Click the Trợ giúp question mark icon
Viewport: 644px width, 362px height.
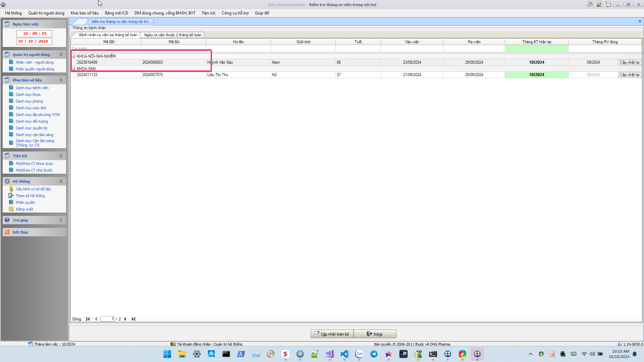coord(7,220)
